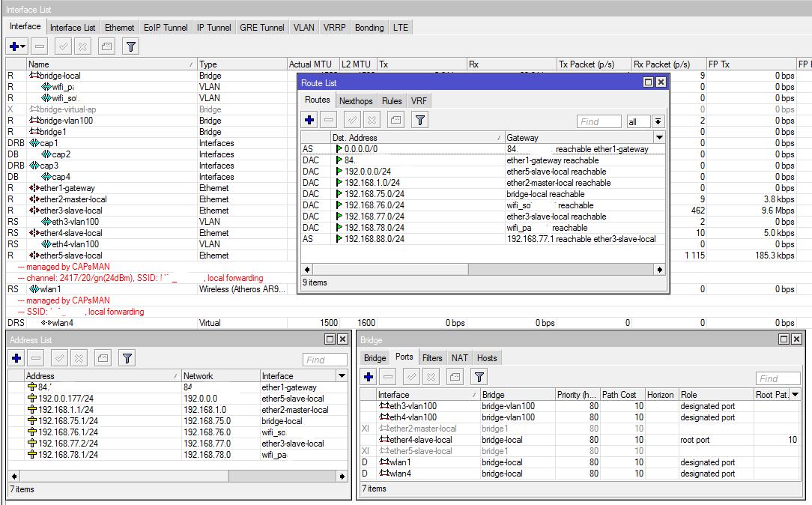Switch to the EoIP Tunnel tab

pos(166,28)
